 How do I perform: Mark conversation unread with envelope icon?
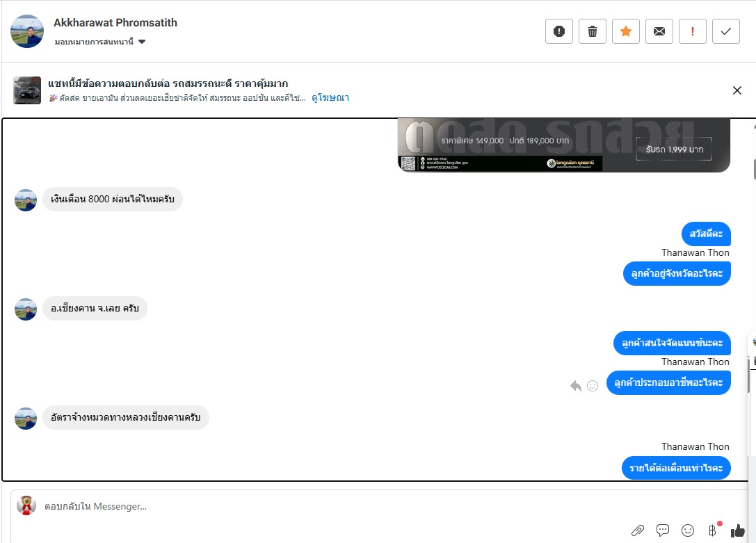click(659, 31)
